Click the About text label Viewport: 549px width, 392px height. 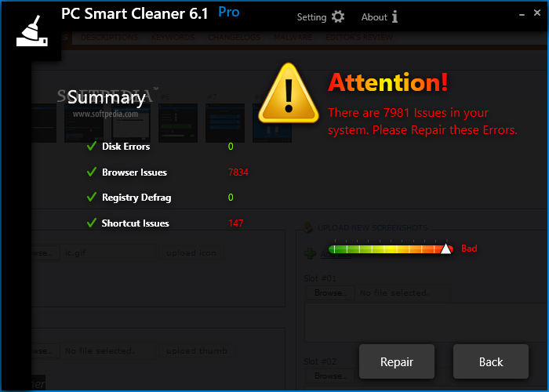point(374,17)
